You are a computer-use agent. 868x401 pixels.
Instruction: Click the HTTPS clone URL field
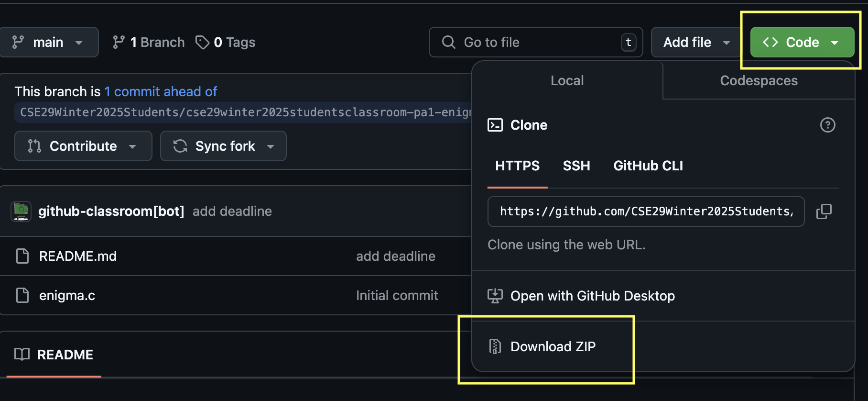point(646,212)
